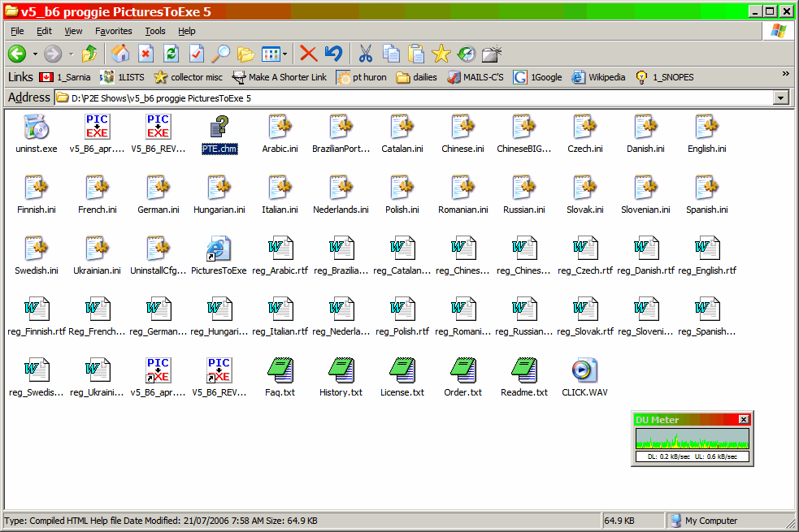Click the blue Undo toolbar icon
Viewport: 799px width, 532px height.
coord(334,54)
